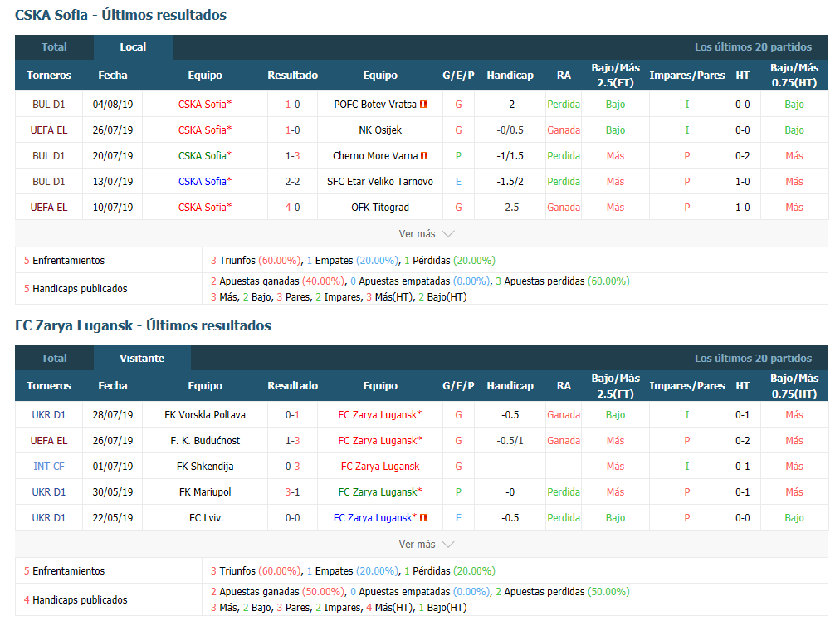
Task: Click the Handicap column header in Zarya Lugansk table
Action: pos(510,386)
